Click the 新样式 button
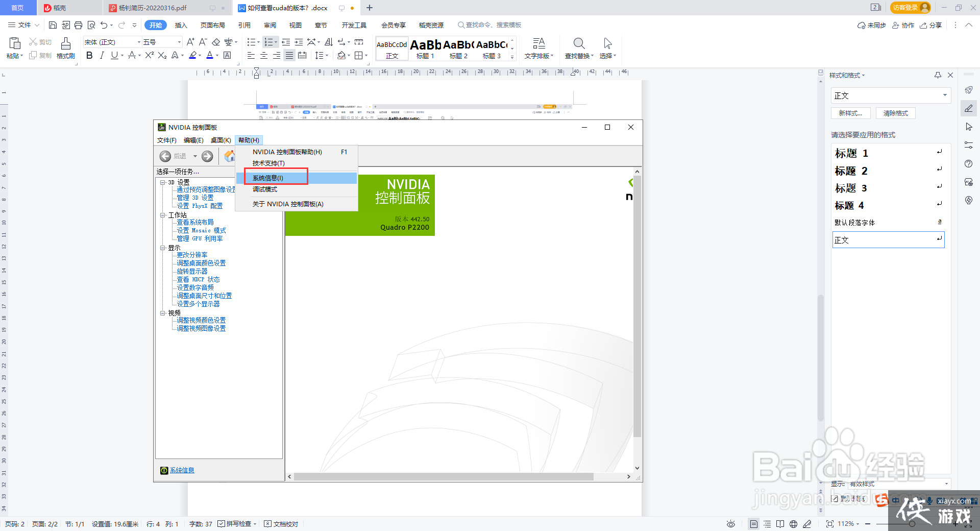The width and height of the screenshot is (980, 531). (x=850, y=113)
